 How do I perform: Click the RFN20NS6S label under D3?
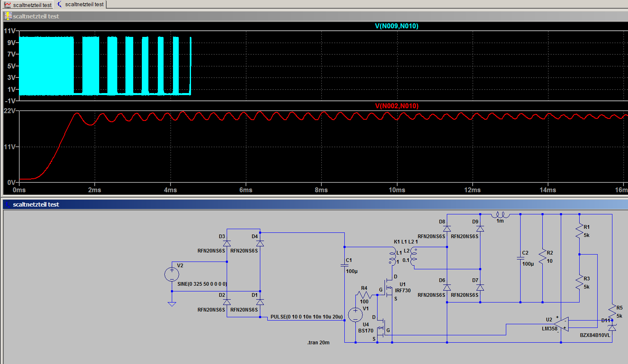click(211, 250)
